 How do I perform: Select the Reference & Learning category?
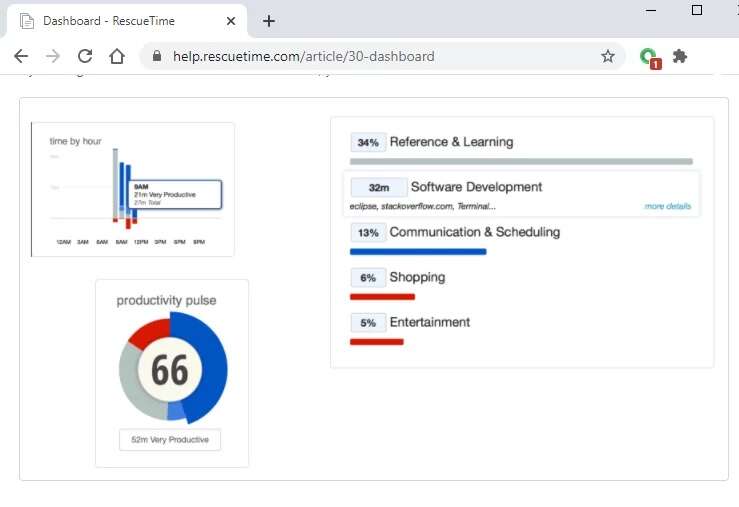click(x=452, y=142)
